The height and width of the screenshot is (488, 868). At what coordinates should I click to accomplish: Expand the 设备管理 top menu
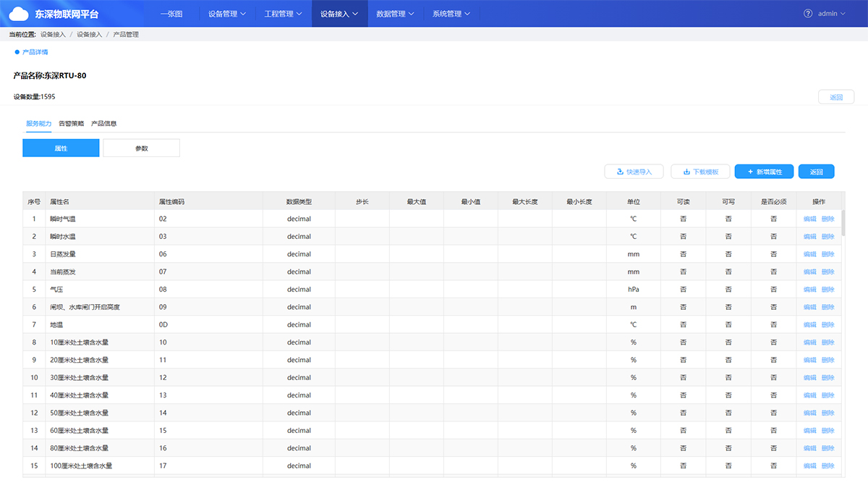click(x=227, y=13)
